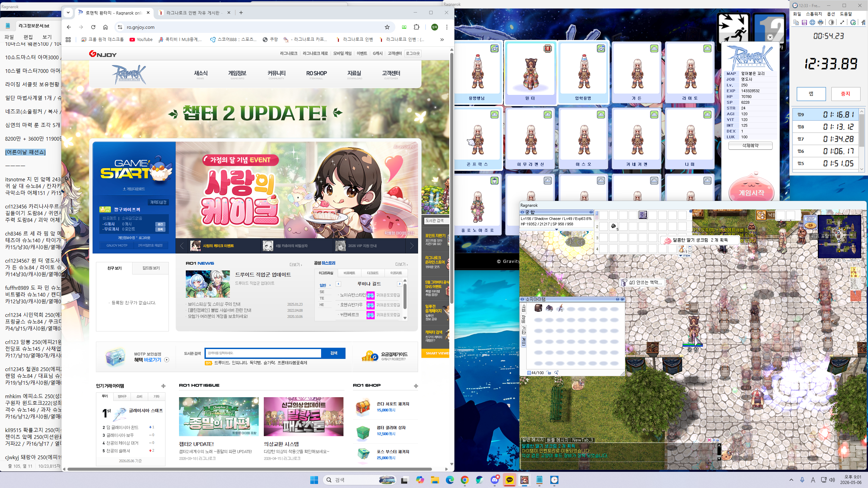This screenshot has width=868, height=488.
Task: Click the blue 검색 search button
Action: click(334, 353)
